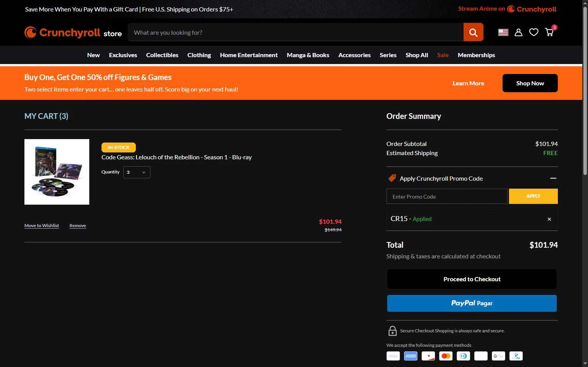This screenshot has height=367, width=588.
Task: Click the Stream Anime on Crunchyroll link
Action: point(507,9)
